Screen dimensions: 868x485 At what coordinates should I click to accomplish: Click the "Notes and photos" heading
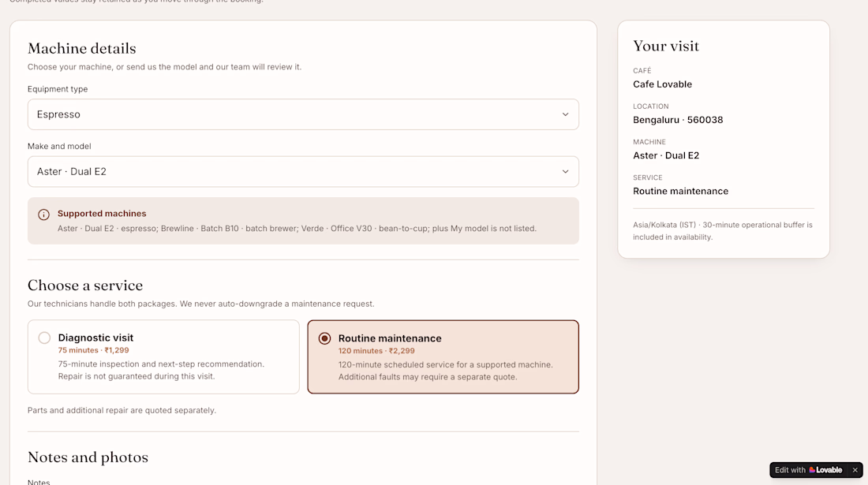(88, 457)
